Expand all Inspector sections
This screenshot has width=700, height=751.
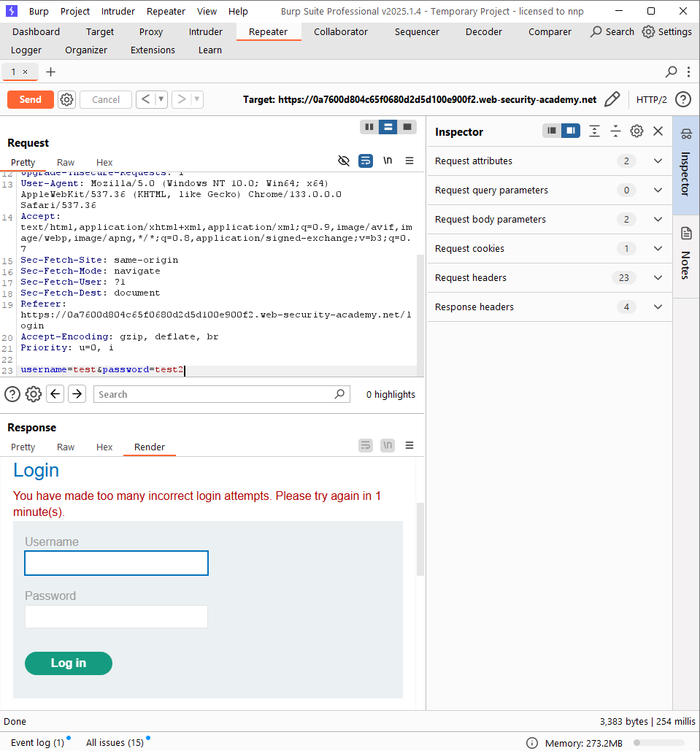point(594,131)
